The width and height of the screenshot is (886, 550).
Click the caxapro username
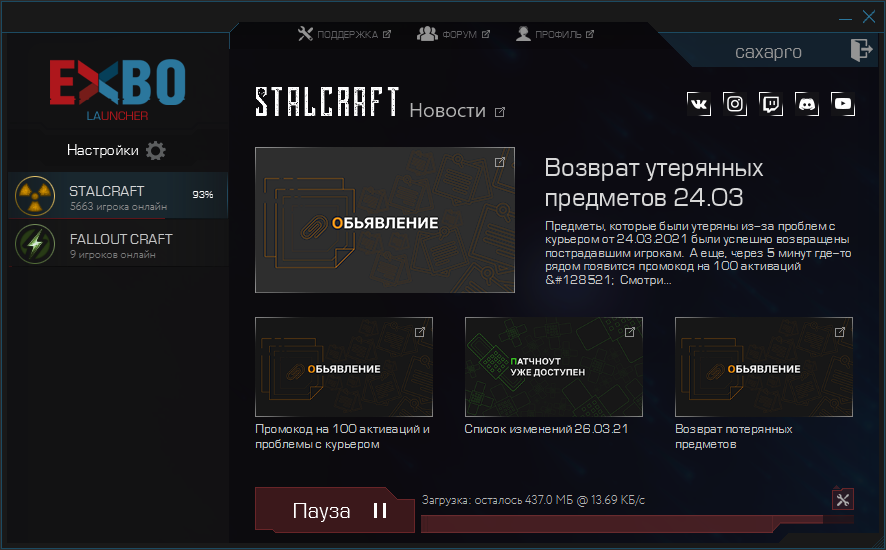pyautogui.click(x=768, y=52)
